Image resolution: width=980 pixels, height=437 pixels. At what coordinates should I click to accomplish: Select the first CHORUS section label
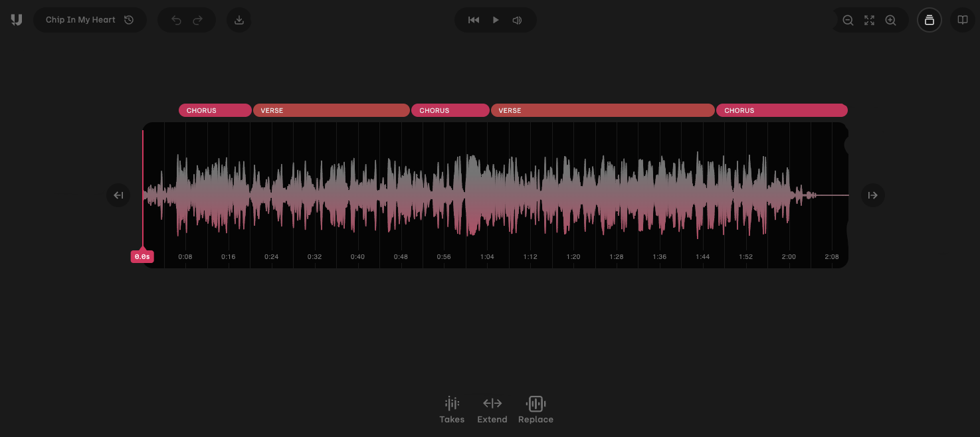(x=215, y=110)
